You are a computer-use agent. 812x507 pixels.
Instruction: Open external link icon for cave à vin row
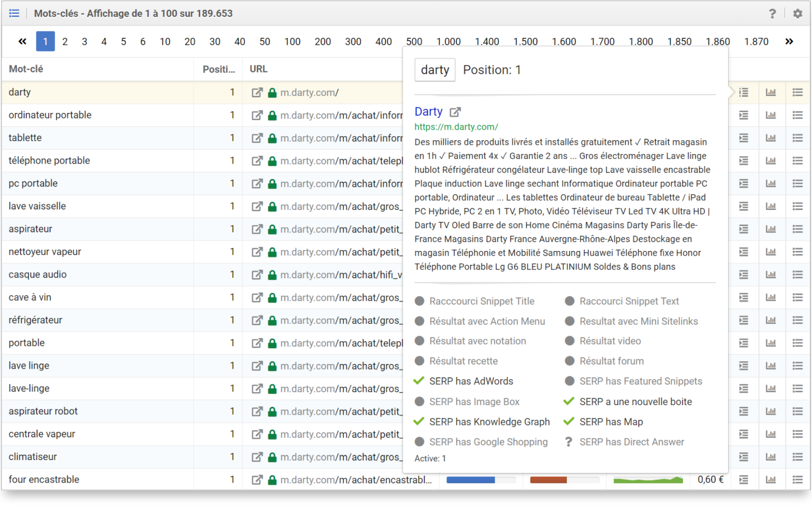[257, 298]
